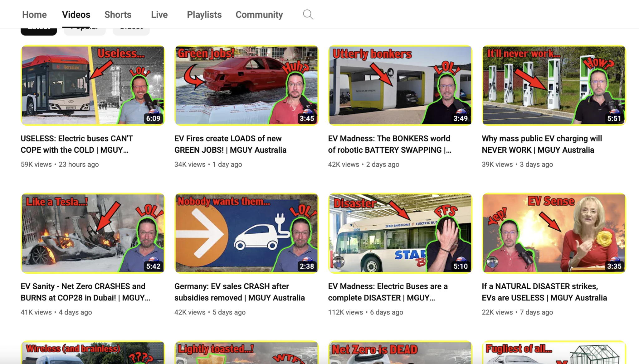Viewport: 639px width, 364px height.
Task: Open title 'Germany: EV sales CRASH after subsidies removed'
Action: coord(240,292)
